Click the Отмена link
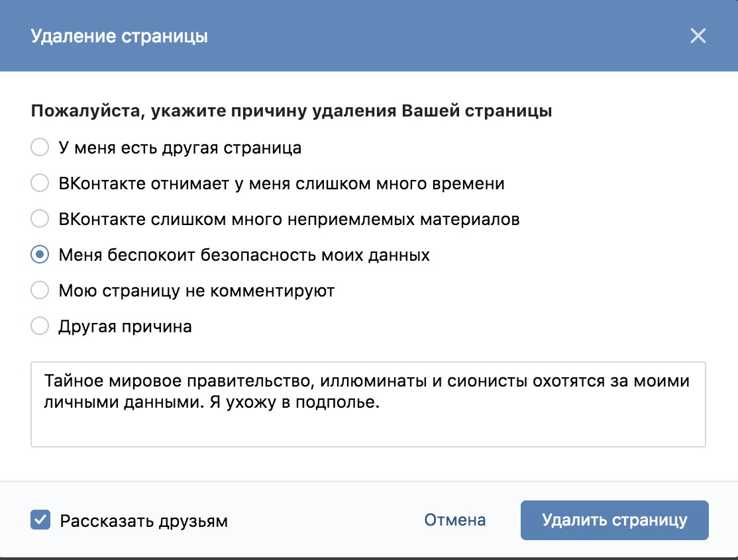 coord(455,520)
